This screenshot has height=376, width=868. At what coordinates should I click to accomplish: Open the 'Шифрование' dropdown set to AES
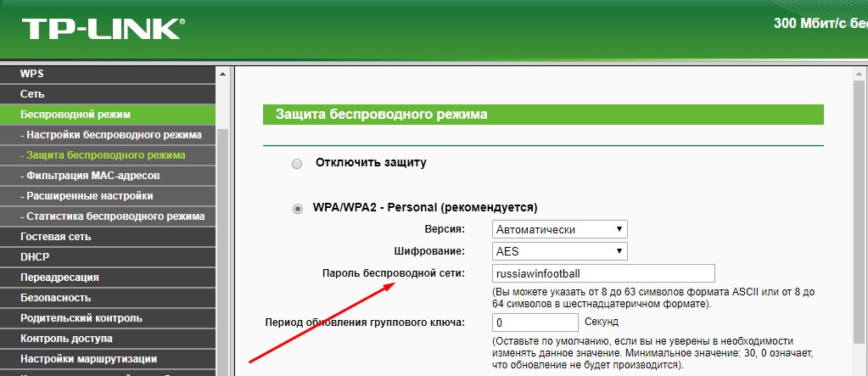click(559, 251)
